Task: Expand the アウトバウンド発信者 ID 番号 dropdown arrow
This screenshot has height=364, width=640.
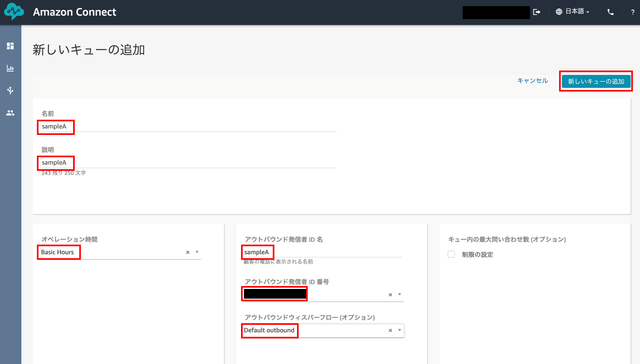Action: [400, 294]
